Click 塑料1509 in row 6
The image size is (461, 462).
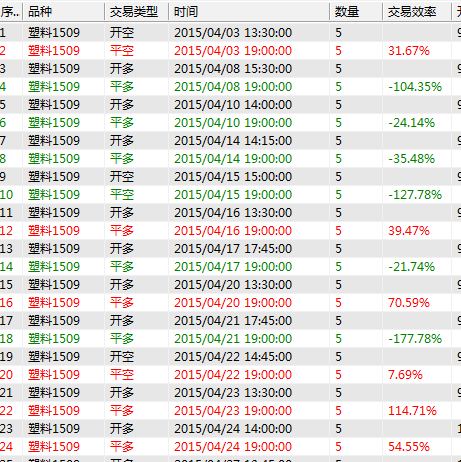click(54, 123)
